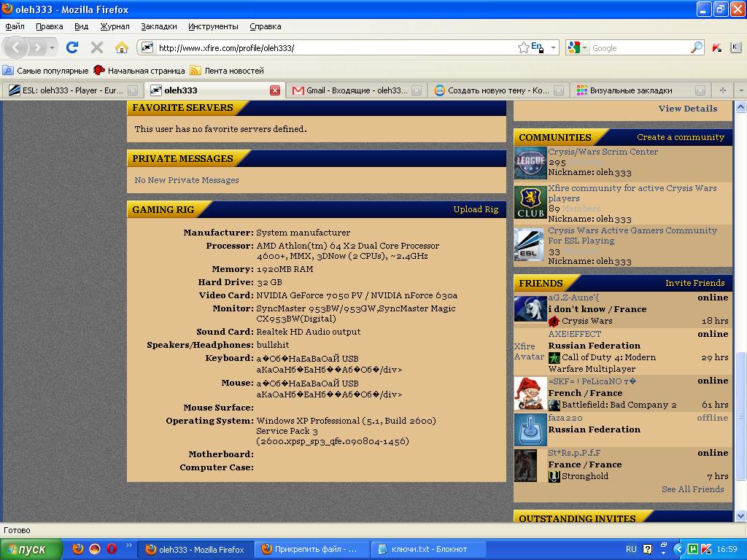
Task: Open Самые популярные bookmarks folder
Action: [x=46, y=71]
